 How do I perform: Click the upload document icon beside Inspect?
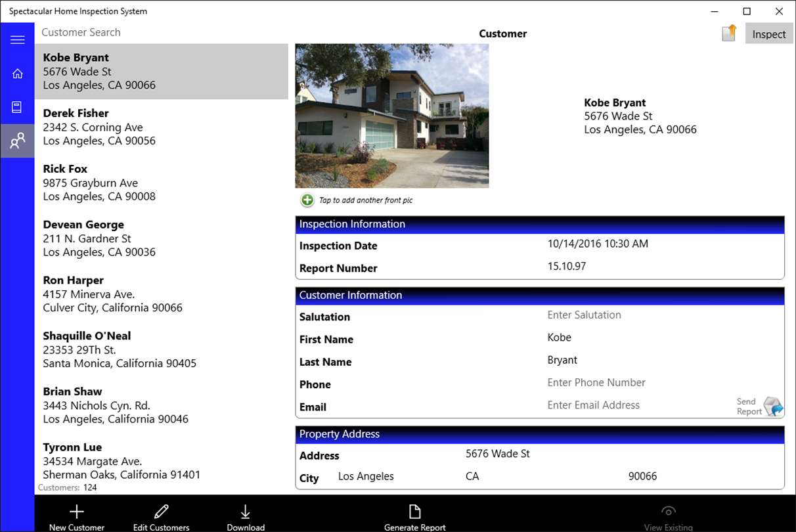729,33
